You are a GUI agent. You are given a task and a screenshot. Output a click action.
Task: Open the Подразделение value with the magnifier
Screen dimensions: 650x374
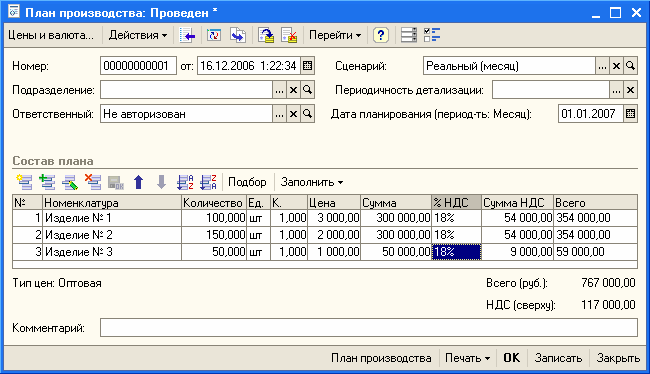(x=307, y=90)
